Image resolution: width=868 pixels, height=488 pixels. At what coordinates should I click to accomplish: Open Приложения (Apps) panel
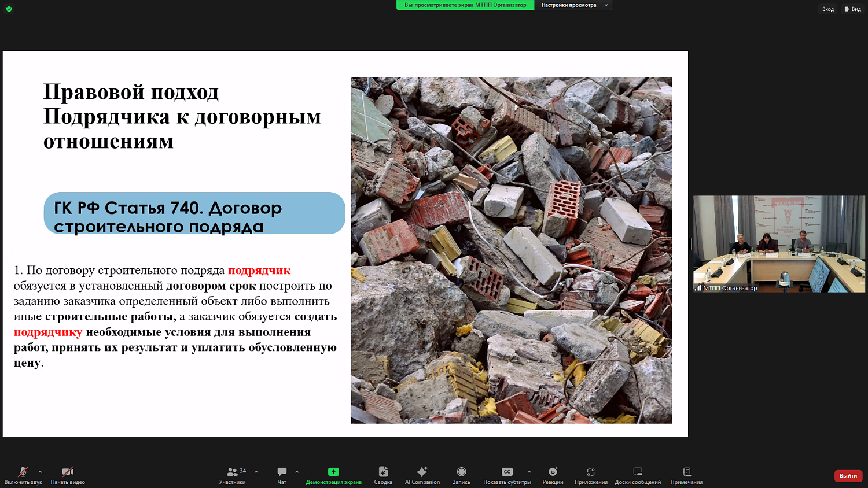pos(591,475)
